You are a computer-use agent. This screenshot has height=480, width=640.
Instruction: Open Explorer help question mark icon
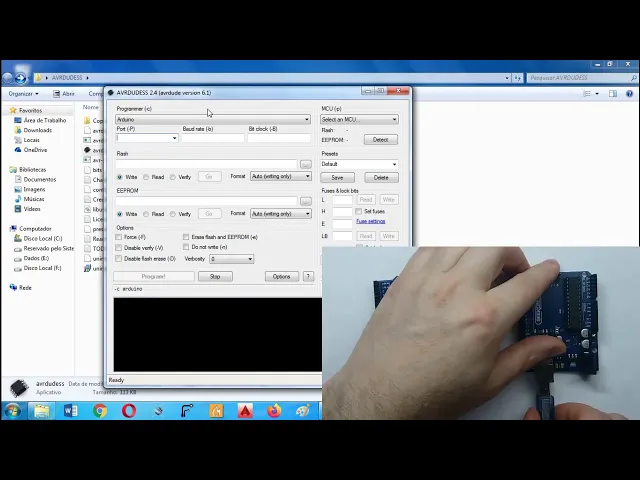click(629, 94)
